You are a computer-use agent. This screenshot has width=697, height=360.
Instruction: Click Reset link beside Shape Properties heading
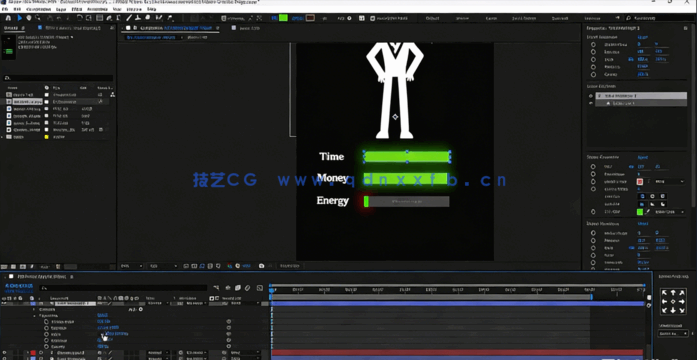[x=642, y=157]
